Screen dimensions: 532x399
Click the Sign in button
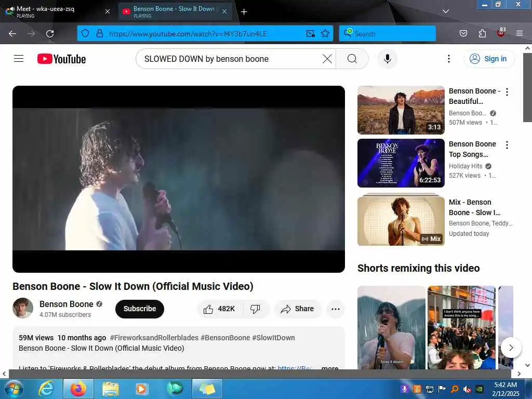pos(489,59)
